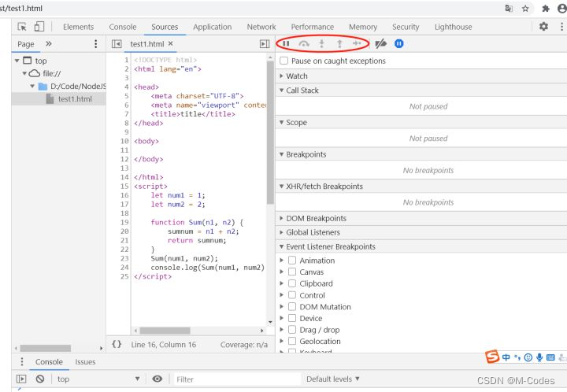
Task: Open the DevTools three-dot customize menu
Action: pos(561,26)
